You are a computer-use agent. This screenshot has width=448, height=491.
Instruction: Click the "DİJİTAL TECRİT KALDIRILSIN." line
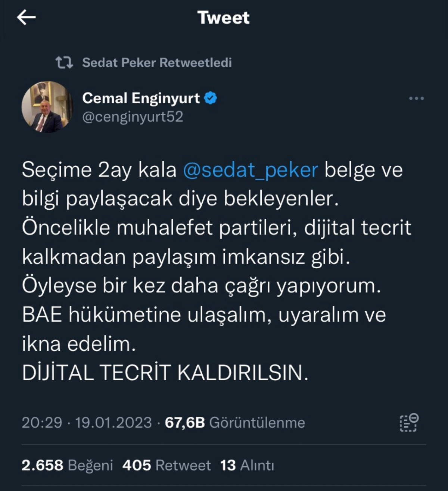pyautogui.click(x=165, y=372)
